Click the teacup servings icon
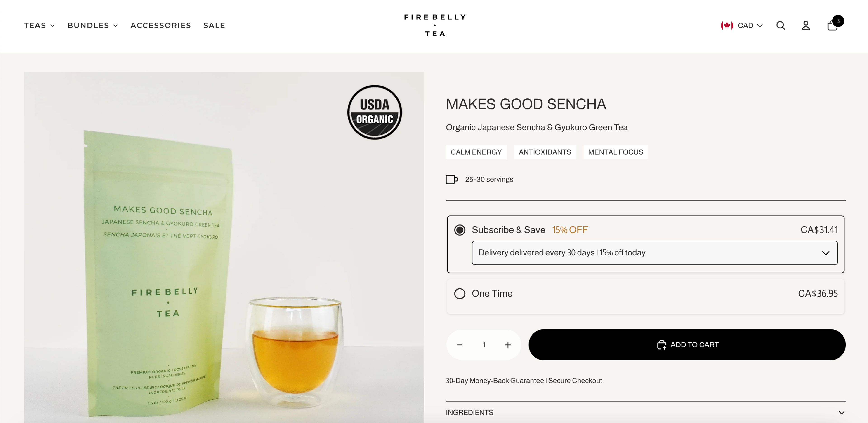The height and width of the screenshot is (423, 868). 452,180
